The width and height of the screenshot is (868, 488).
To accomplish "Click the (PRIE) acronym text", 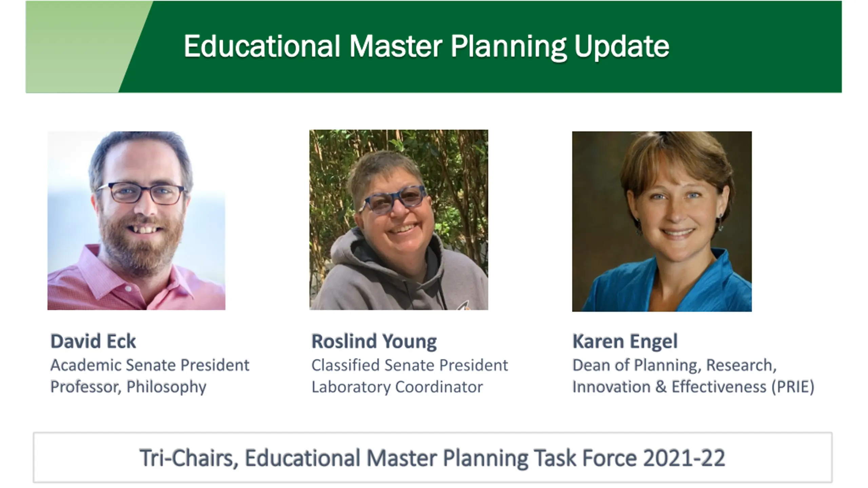I will 793,387.
